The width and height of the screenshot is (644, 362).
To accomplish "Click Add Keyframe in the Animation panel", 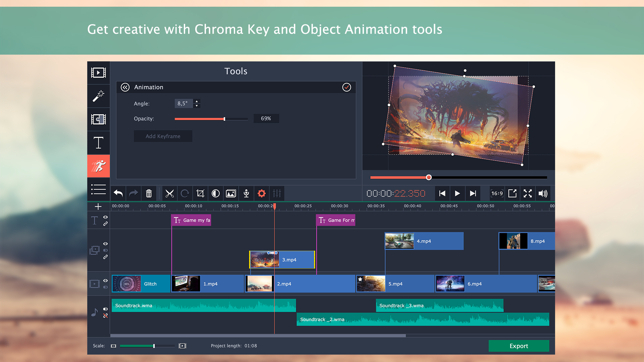I will 163,136.
